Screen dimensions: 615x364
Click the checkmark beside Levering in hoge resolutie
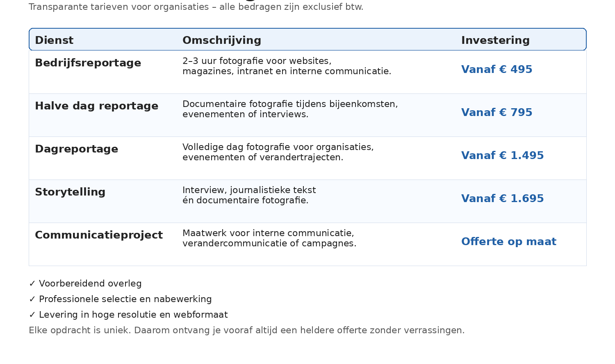[x=32, y=315]
